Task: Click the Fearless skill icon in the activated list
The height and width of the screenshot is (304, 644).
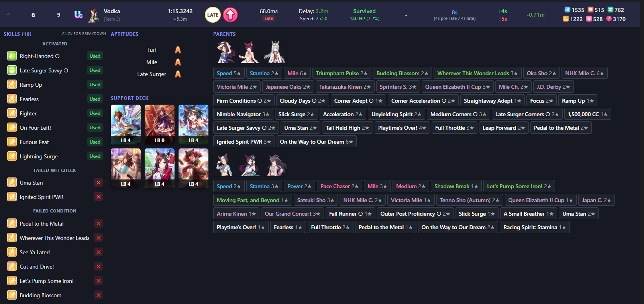Action: pyautogui.click(x=12, y=99)
